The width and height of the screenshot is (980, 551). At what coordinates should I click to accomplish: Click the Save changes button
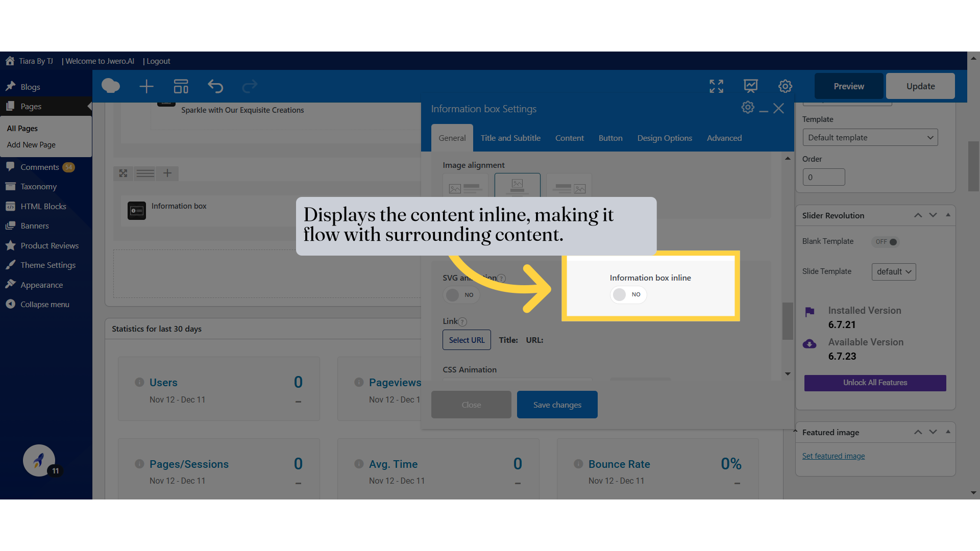[x=557, y=405]
